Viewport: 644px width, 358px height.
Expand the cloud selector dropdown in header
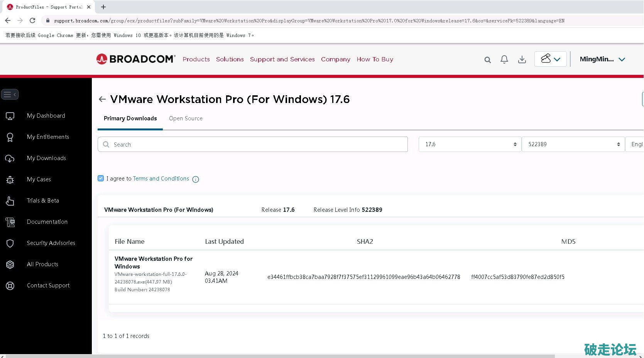pos(550,59)
